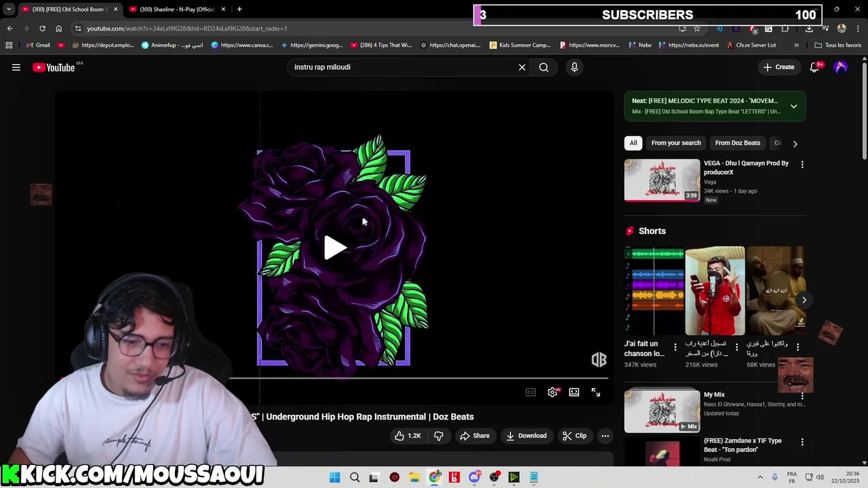The width and height of the screenshot is (868, 488).
Task: Open options menu for the VEGA video
Action: coord(802,165)
